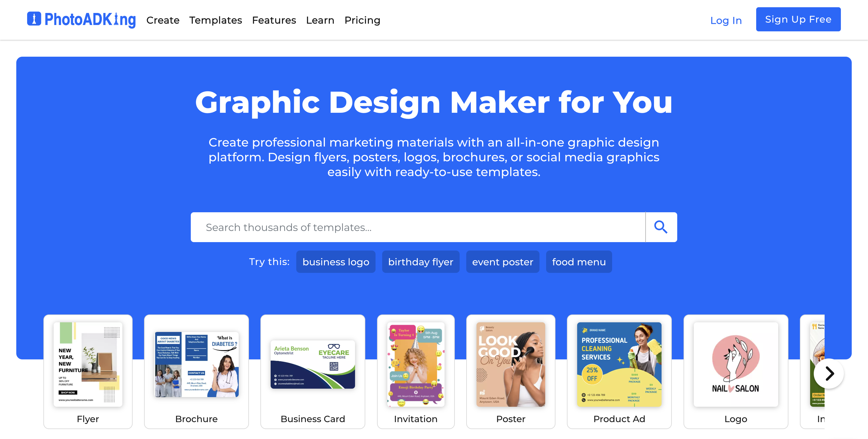Screen dimensions: 868x439
Task: Open the emoji birthday Invitation thumbnail
Action: coord(416,364)
